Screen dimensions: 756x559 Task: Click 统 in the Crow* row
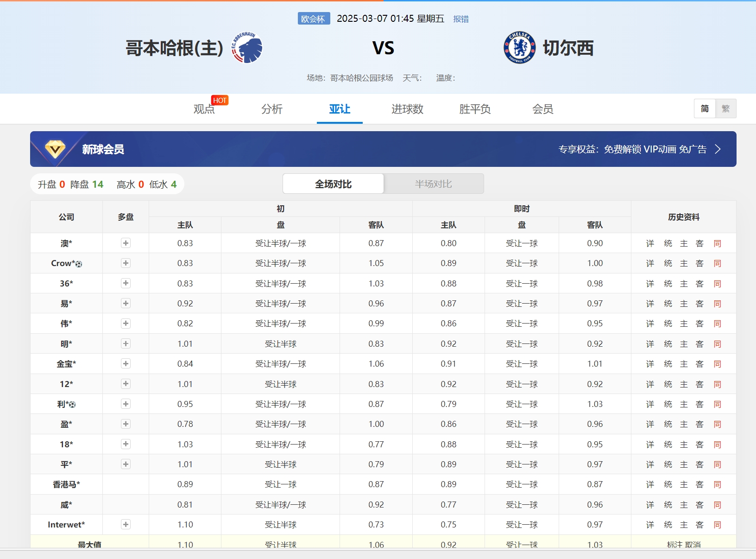click(668, 263)
